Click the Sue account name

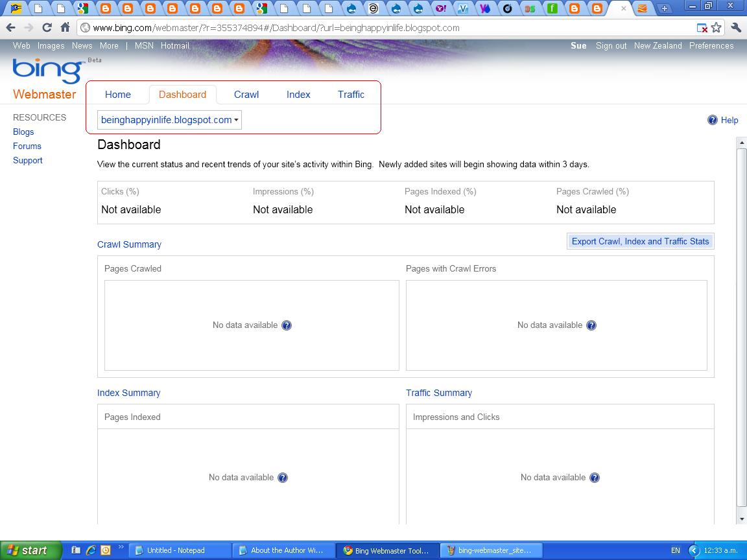578,46
